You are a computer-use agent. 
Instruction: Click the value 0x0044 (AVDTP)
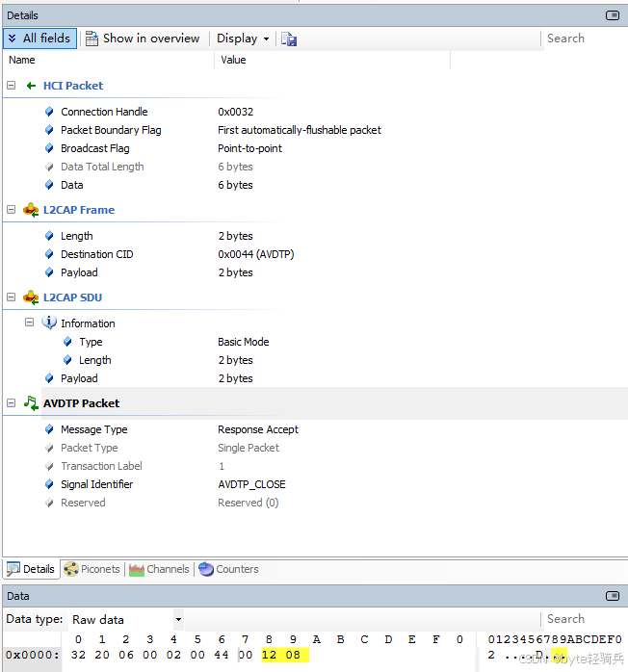(256, 254)
